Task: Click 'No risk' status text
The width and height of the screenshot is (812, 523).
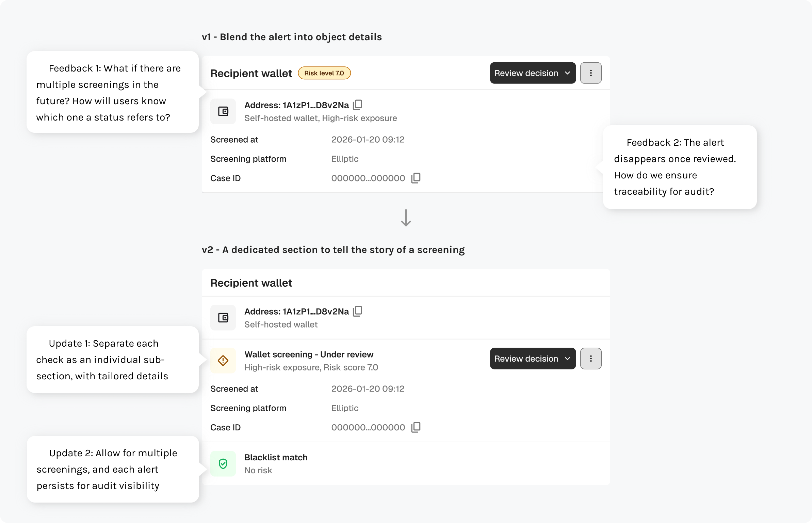Action: pos(258,471)
